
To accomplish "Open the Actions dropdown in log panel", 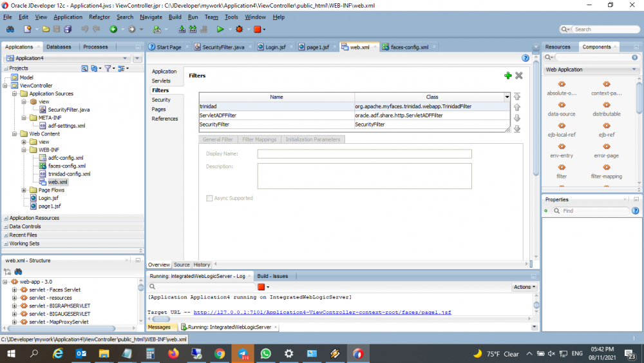I will click(x=524, y=287).
